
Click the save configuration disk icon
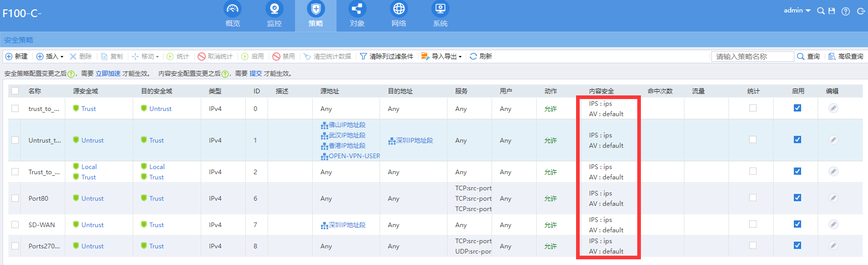pos(832,11)
